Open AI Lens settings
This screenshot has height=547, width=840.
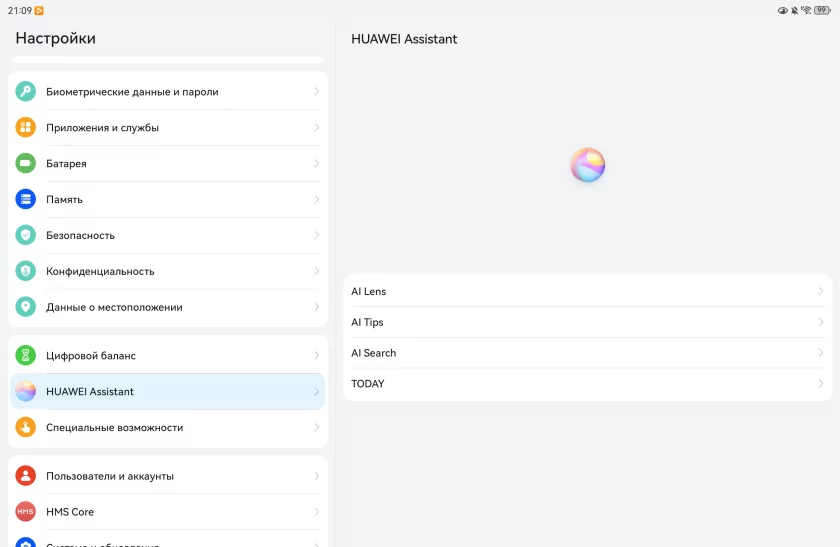[588, 291]
